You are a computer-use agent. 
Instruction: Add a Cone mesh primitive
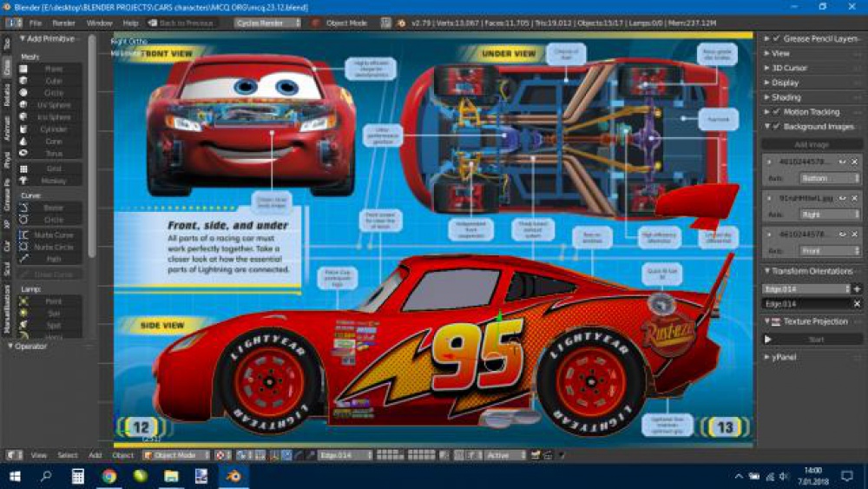(51, 142)
